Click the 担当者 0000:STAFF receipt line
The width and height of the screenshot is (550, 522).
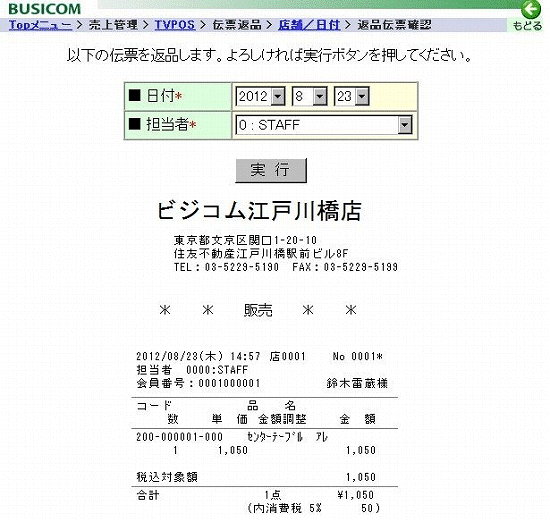192,370
